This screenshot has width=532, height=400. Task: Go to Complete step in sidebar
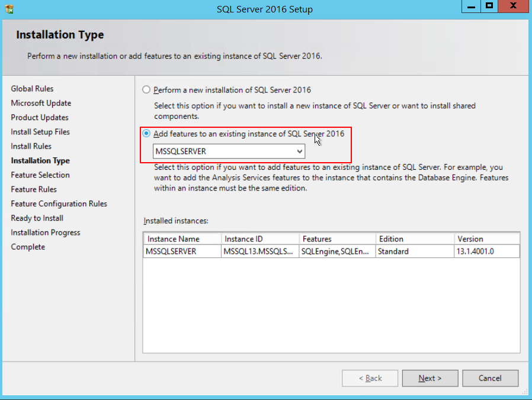28,247
